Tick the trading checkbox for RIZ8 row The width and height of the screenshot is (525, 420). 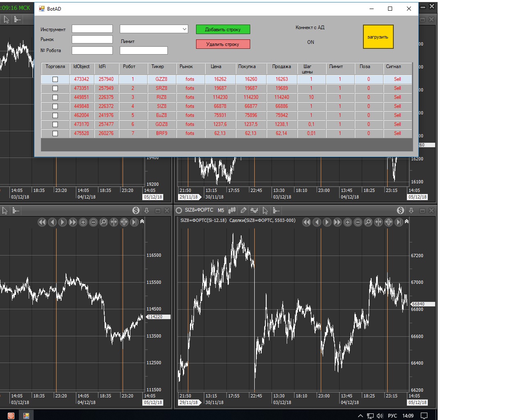tap(55, 98)
